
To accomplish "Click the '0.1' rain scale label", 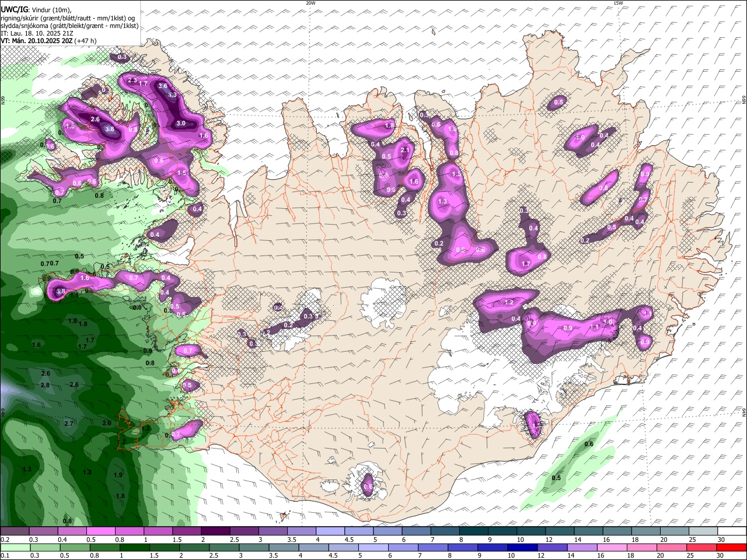I will (x=5, y=555).
